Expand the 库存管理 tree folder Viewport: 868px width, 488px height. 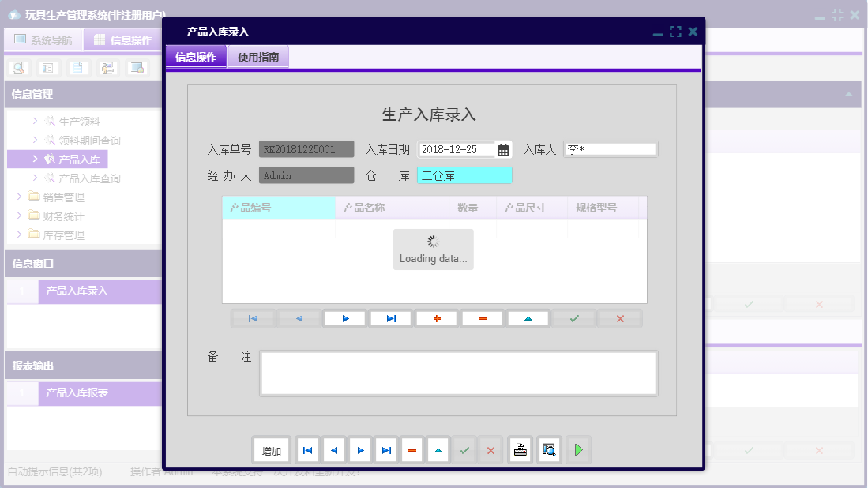point(51,235)
